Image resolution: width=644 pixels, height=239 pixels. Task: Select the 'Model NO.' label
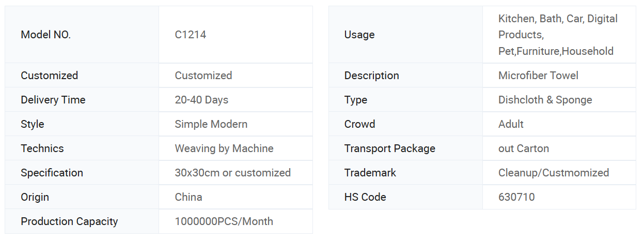pyautogui.click(x=45, y=35)
